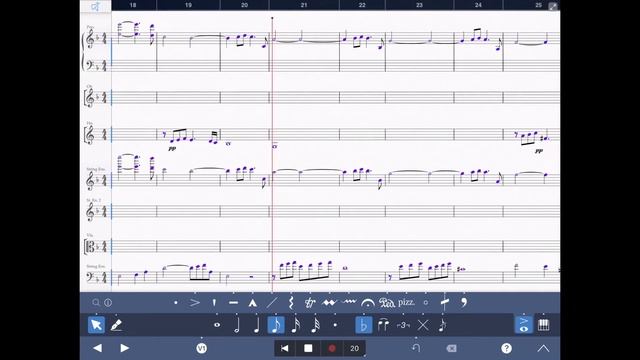Toggle the flat accidental button
The height and width of the screenshot is (360, 640).
(363, 325)
